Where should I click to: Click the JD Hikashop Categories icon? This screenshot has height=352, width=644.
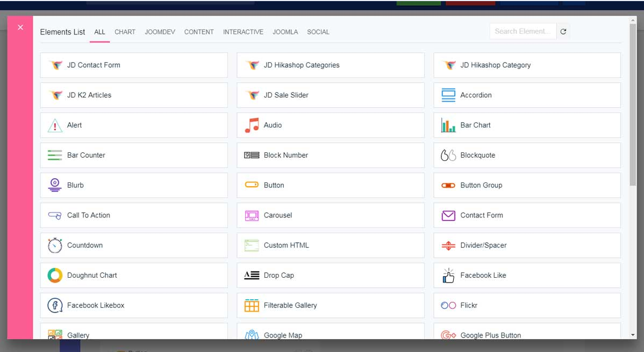[252, 65]
